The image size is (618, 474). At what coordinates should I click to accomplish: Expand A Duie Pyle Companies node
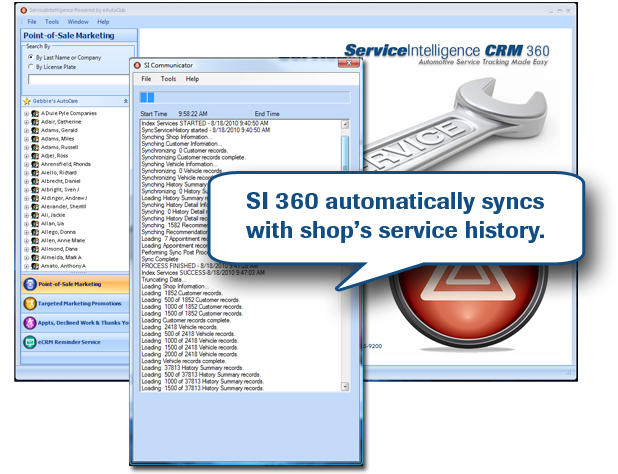[26, 113]
